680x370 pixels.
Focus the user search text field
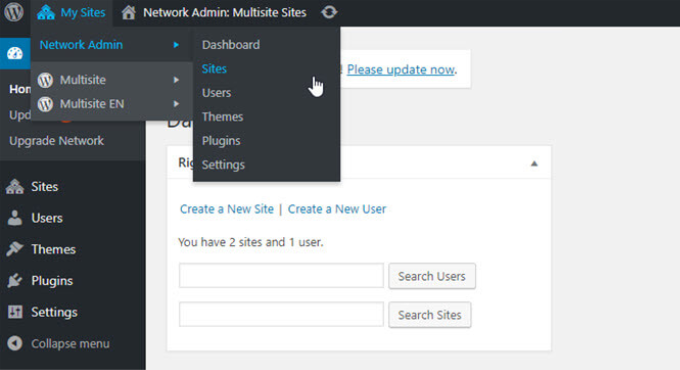click(x=281, y=275)
